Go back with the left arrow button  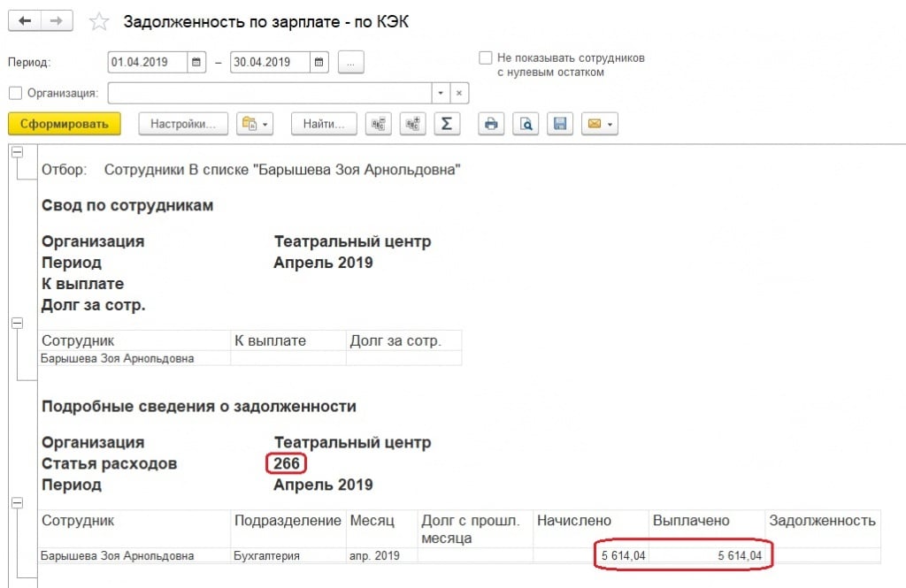24,21
